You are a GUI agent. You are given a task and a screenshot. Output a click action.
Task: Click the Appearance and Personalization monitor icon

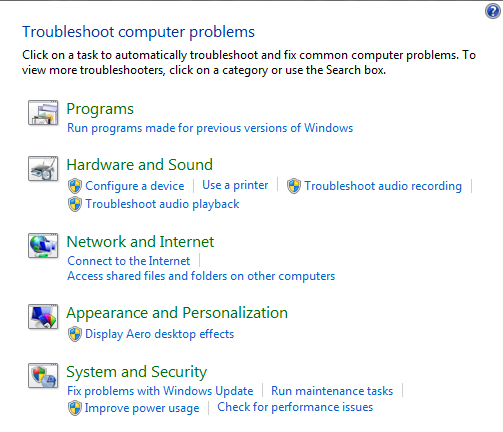(x=43, y=317)
